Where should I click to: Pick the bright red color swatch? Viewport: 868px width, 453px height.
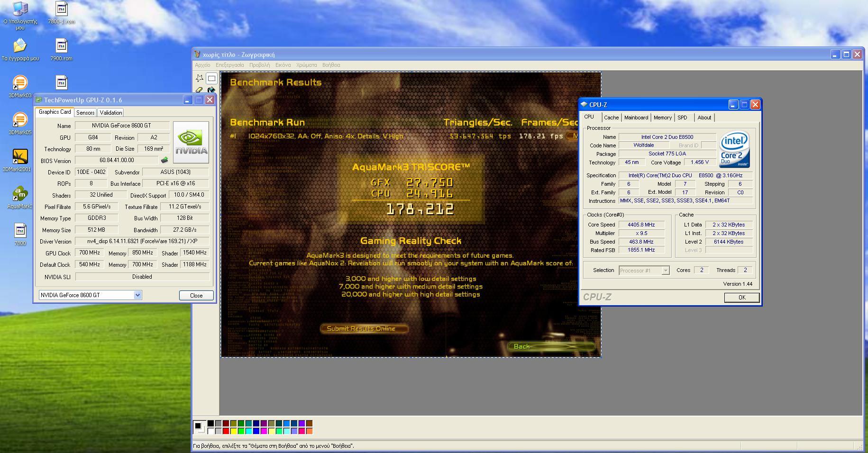pyautogui.click(x=226, y=431)
